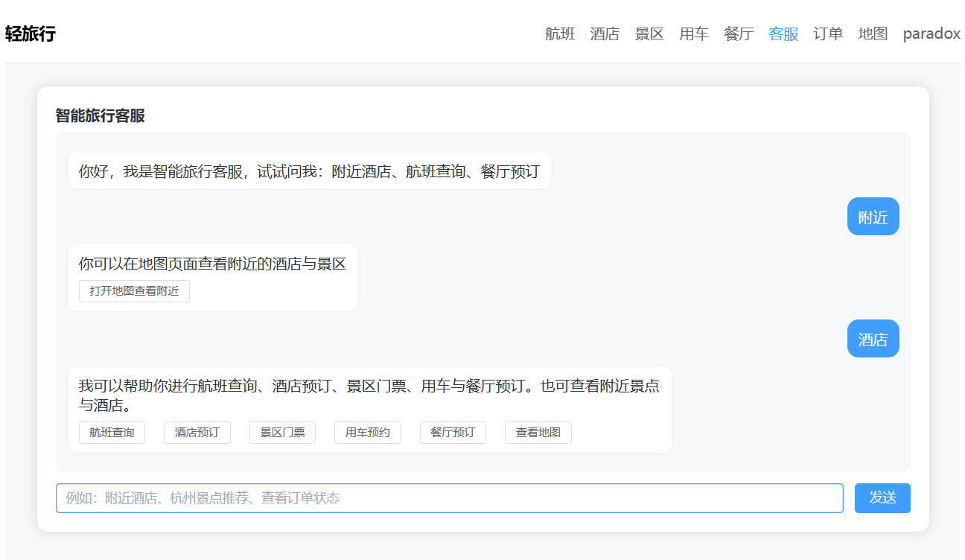Pick the 餐厅预订 quick reply button
Image resolution: width=965 pixels, height=560 pixels.
[x=453, y=433]
